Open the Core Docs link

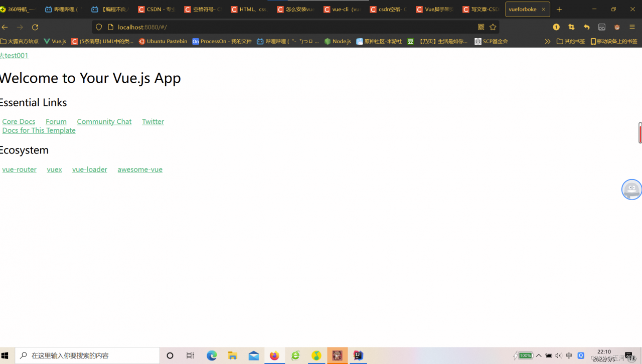[x=19, y=121]
